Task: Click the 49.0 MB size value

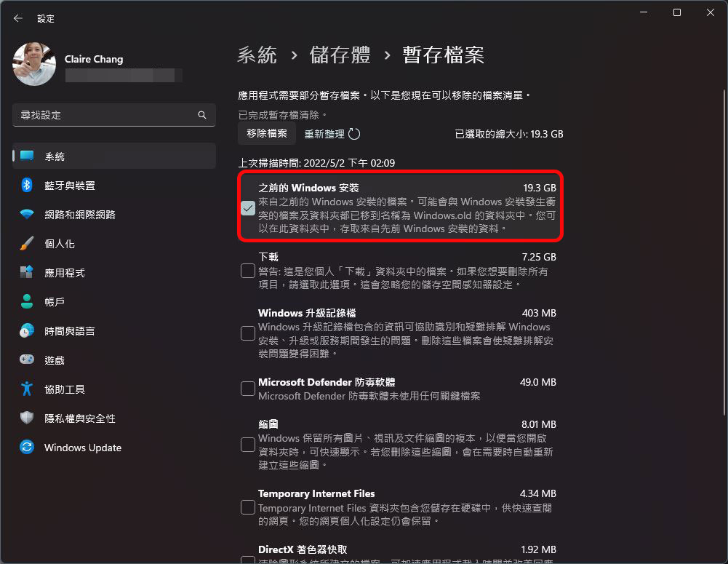Action: 538,382
